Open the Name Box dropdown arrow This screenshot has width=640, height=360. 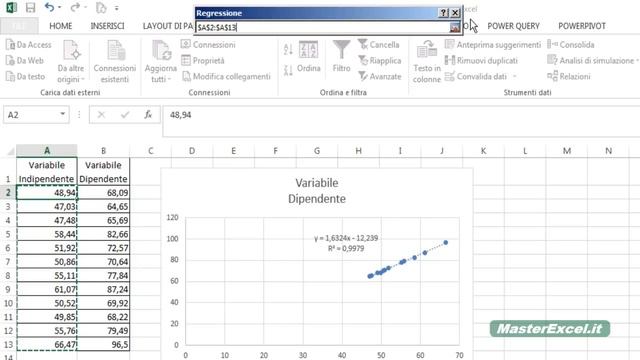(x=63, y=114)
